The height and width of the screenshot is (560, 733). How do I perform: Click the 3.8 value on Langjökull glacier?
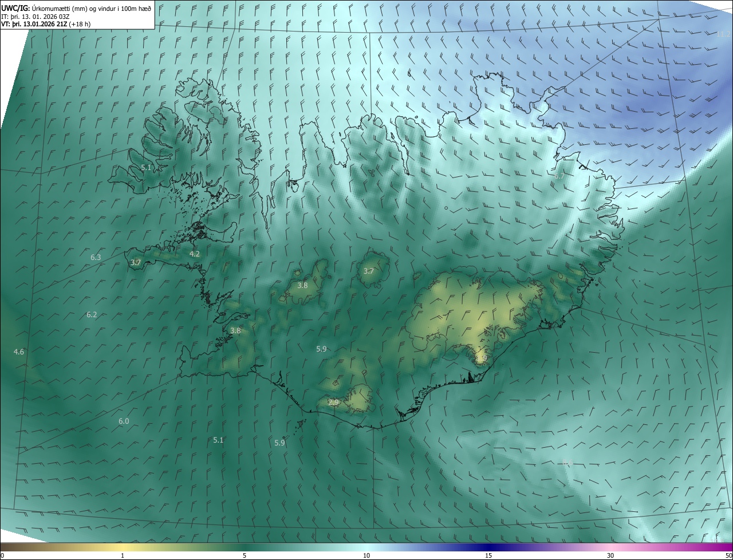(x=302, y=285)
